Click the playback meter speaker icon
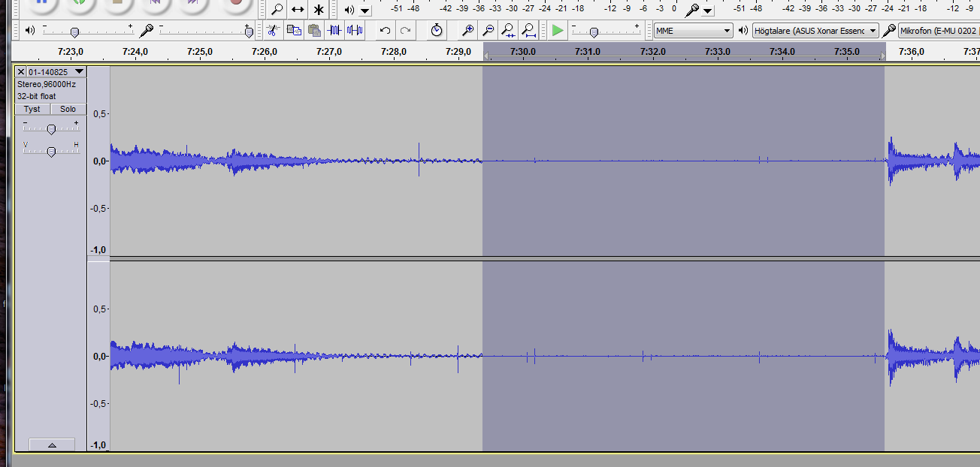980x467 pixels. click(x=349, y=10)
